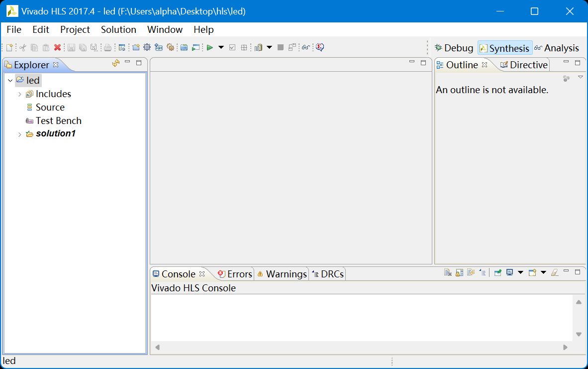Click Link with Editor arrows in Explorer

click(116, 63)
